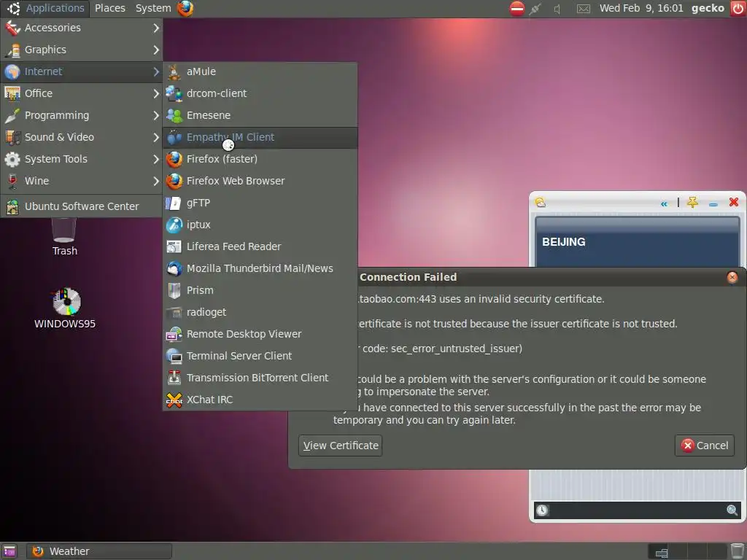Open the trash applet in bottom panel

coord(738,551)
